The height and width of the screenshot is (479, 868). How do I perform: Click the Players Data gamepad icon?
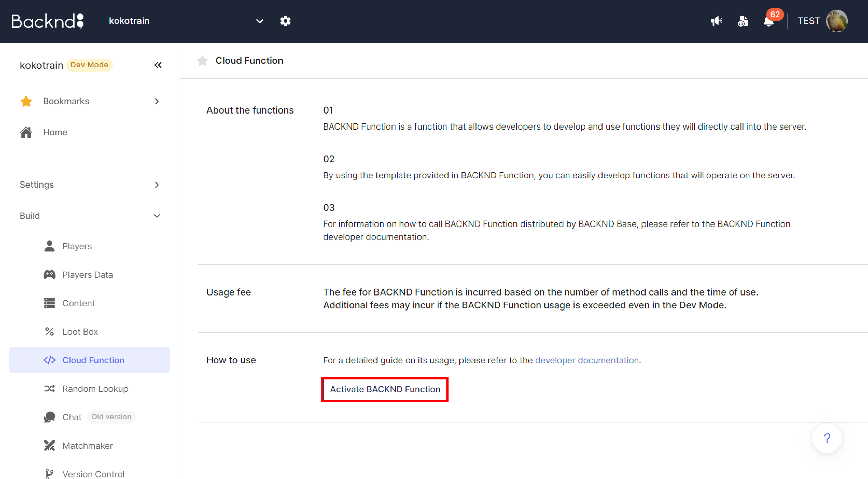[50, 274]
